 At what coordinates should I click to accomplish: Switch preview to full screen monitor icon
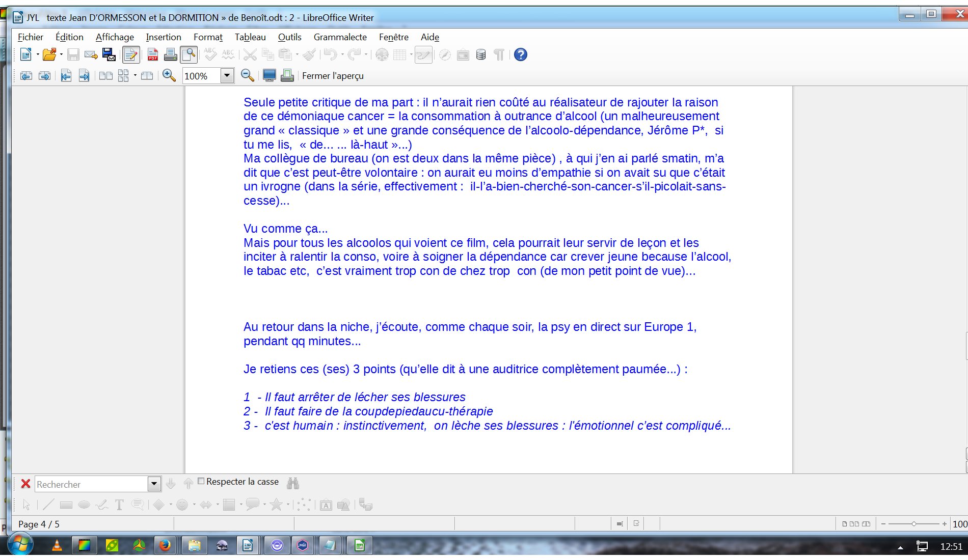pyautogui.click(x=269, y=76)
